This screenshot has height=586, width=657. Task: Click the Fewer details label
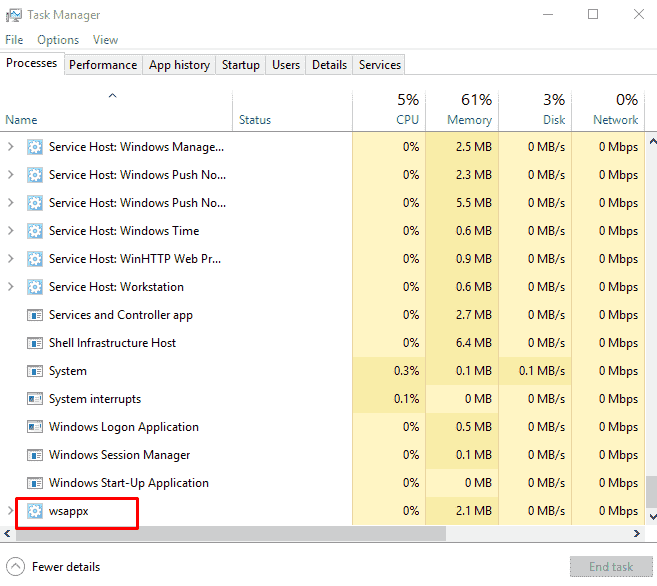tap(66, 567)
